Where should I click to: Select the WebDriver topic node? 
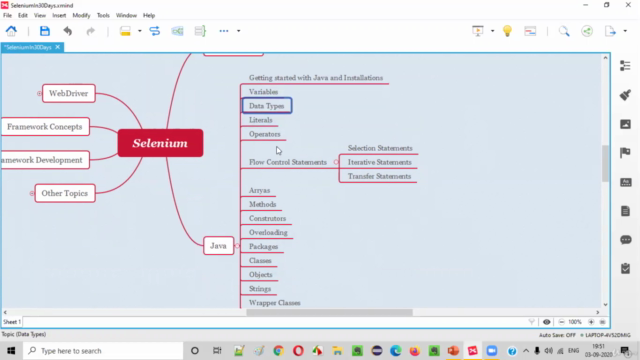pyautogui.click(x=69, y=93)
